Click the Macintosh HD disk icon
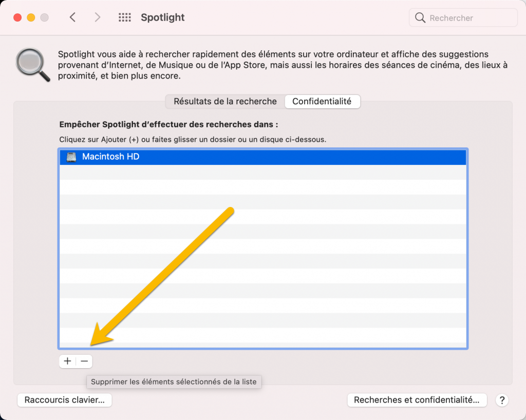The height and width of the screenshot is (420, 526). pyautogui.click(x=71, y=157)
